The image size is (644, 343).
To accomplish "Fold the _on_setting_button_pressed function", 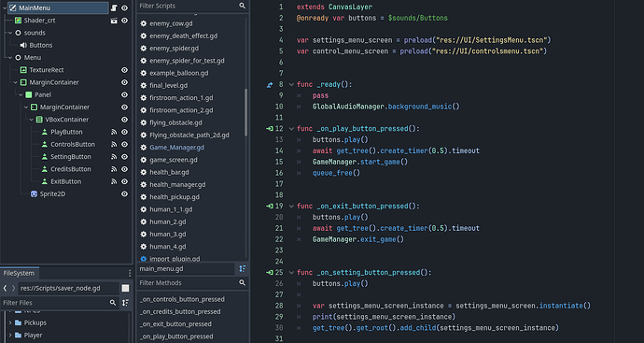I will coord(291,272).
